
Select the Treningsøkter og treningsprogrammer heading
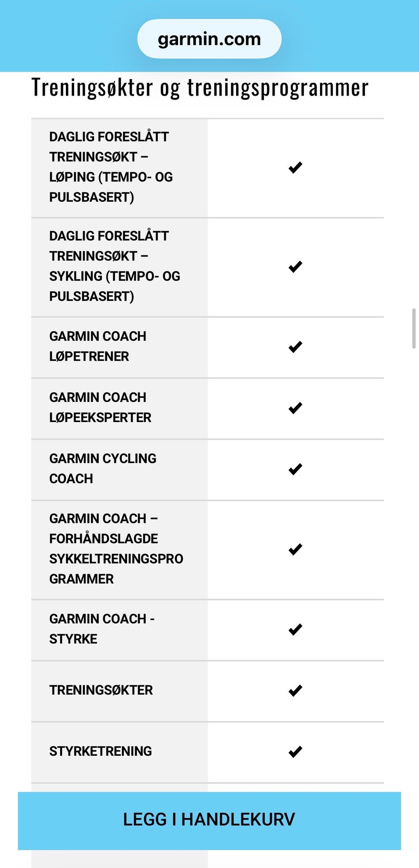click(200, 88)
